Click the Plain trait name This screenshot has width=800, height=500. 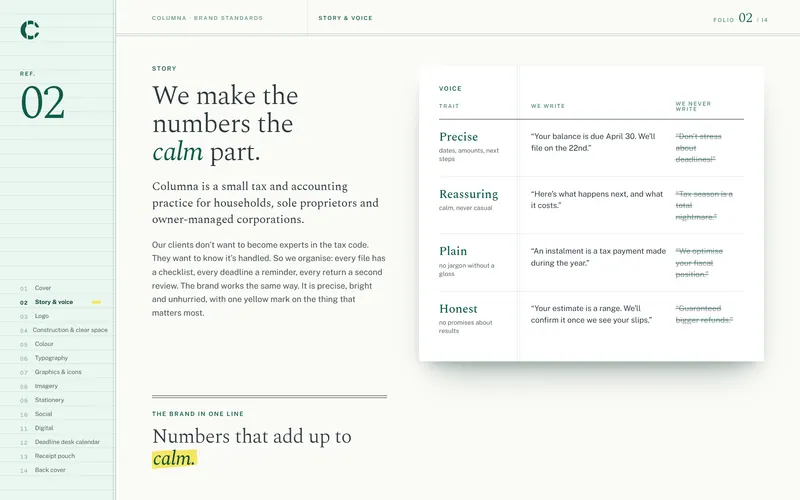click(x=453, y=251)
